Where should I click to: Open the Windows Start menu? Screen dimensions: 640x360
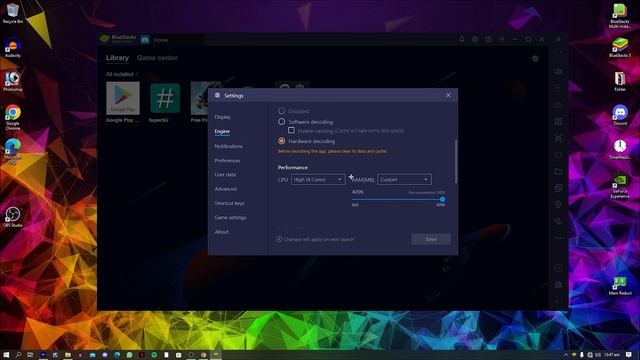tap(6, 355)
